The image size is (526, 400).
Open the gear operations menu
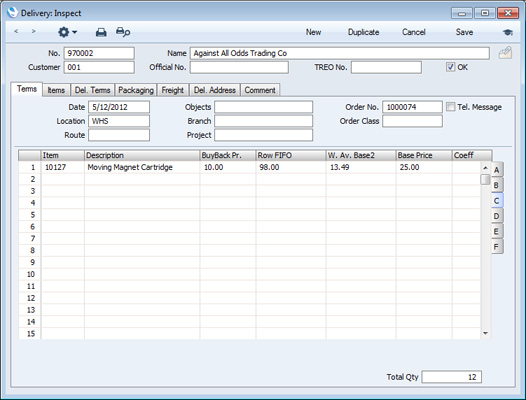tap(67, 32)
